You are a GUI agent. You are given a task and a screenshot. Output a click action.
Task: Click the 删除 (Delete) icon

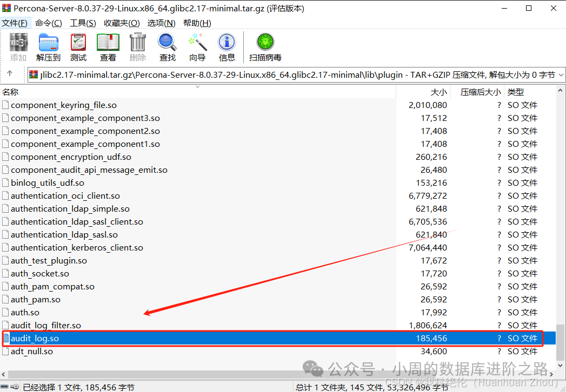click(x=137, y=47)
